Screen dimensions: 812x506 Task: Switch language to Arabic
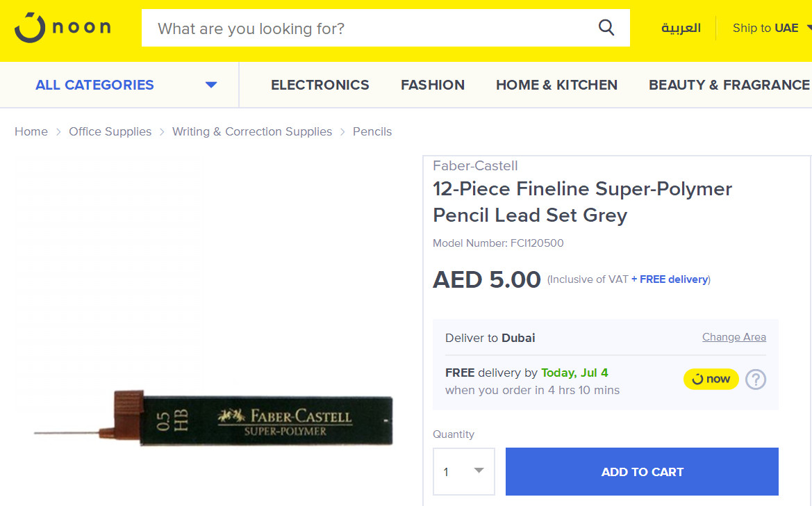pos(681,28)
